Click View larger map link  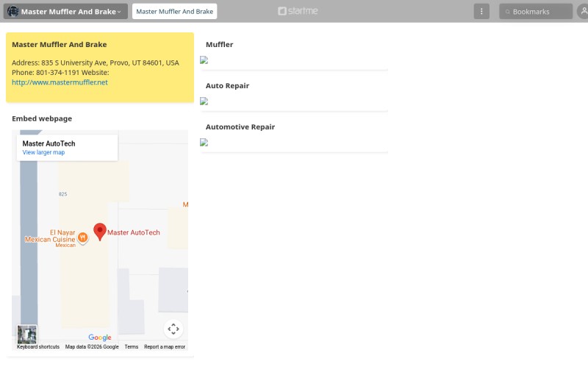click(x=43, y=152)
